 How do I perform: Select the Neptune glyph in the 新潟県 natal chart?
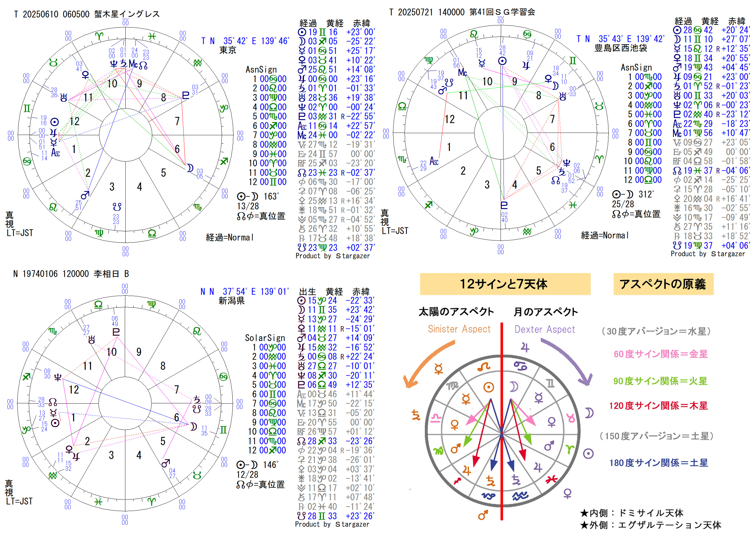[57, 377]
